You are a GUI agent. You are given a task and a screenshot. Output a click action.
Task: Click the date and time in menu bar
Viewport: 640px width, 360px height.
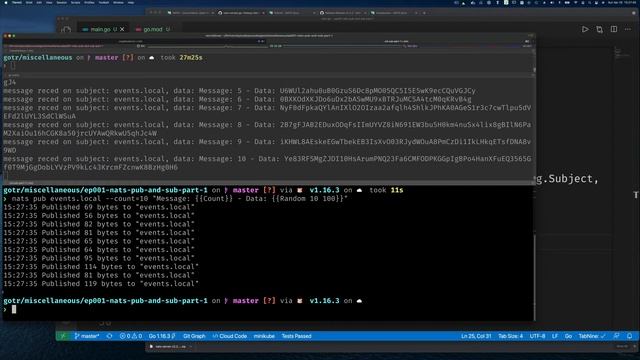point(622,2)
